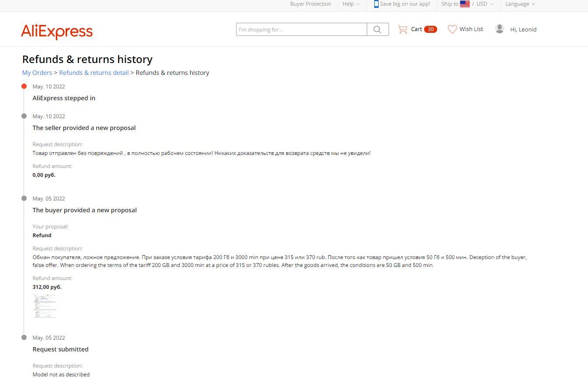
Task: Click the seller new proposal timeline marker
Action: (x=24, y=116)
